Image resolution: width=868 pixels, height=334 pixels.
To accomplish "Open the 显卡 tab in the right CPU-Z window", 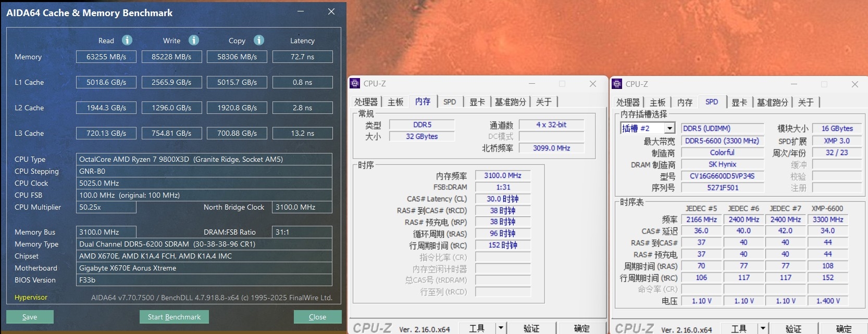I will click(x=739, y=102).
